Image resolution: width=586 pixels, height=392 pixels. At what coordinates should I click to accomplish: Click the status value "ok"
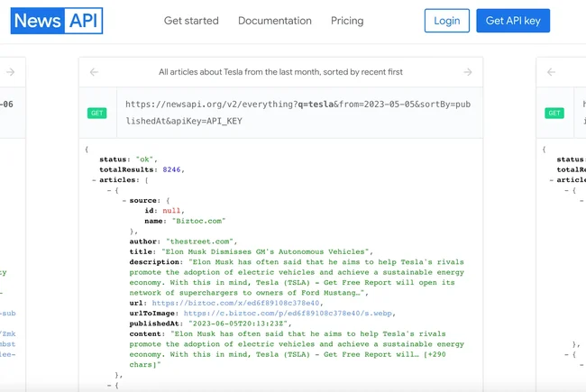(144, 160)
